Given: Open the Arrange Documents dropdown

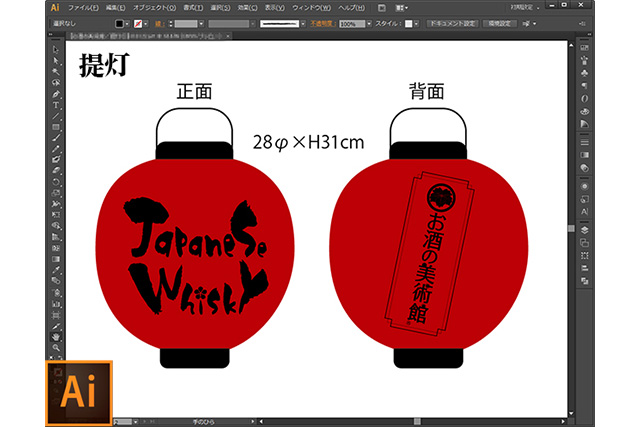Looking at the screenshot, I should (402, 8).
